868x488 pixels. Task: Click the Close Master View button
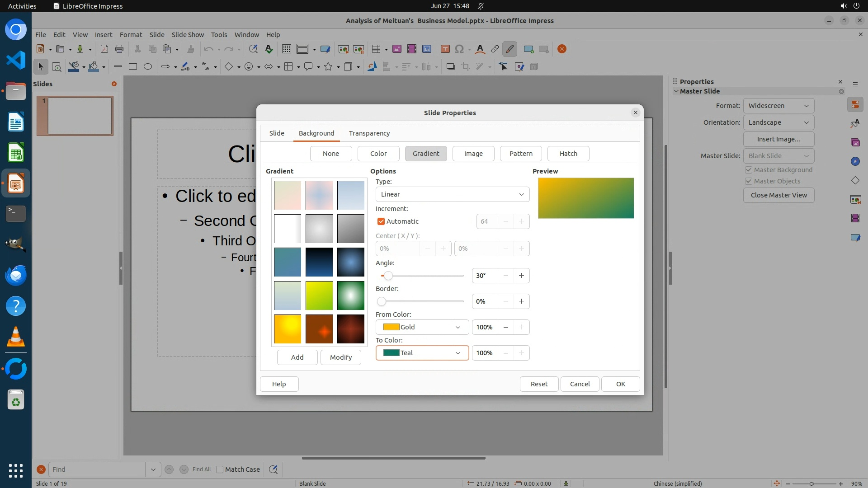tap(778, 195)
